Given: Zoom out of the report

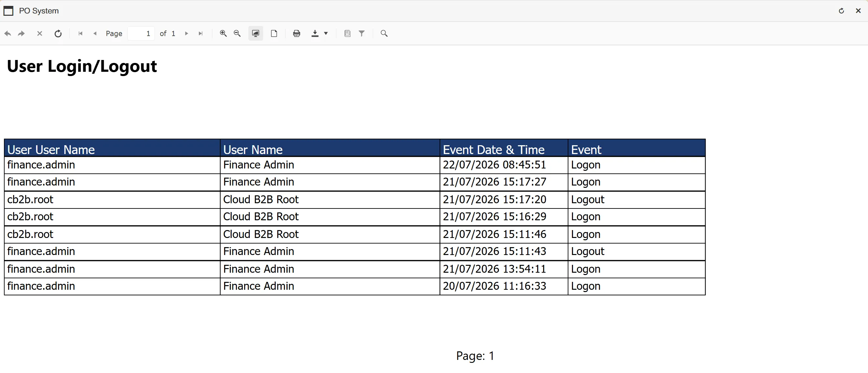Looking at the screenshot, I should coord(237,33).
